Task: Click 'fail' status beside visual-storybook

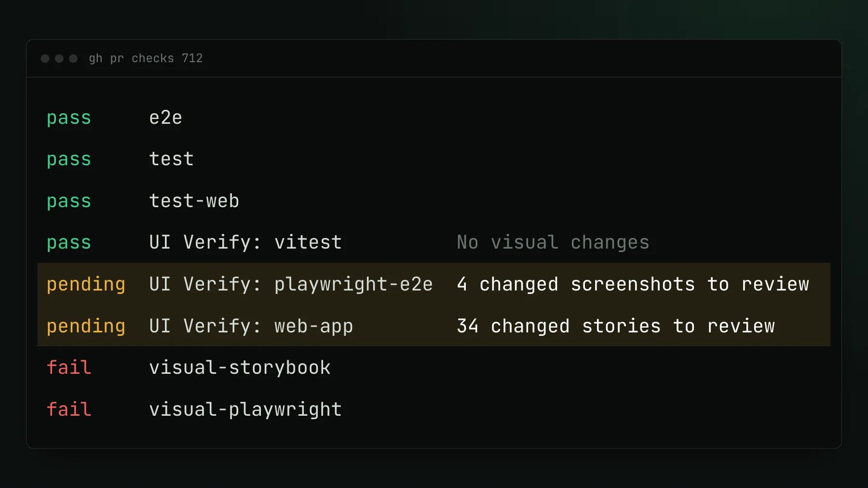Action: click(69, 368)
